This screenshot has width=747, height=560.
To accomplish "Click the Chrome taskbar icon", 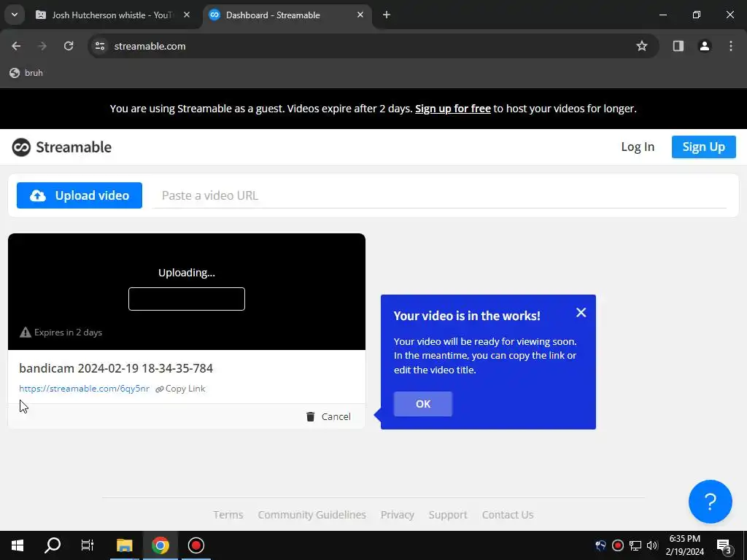I will coord(160,545).
